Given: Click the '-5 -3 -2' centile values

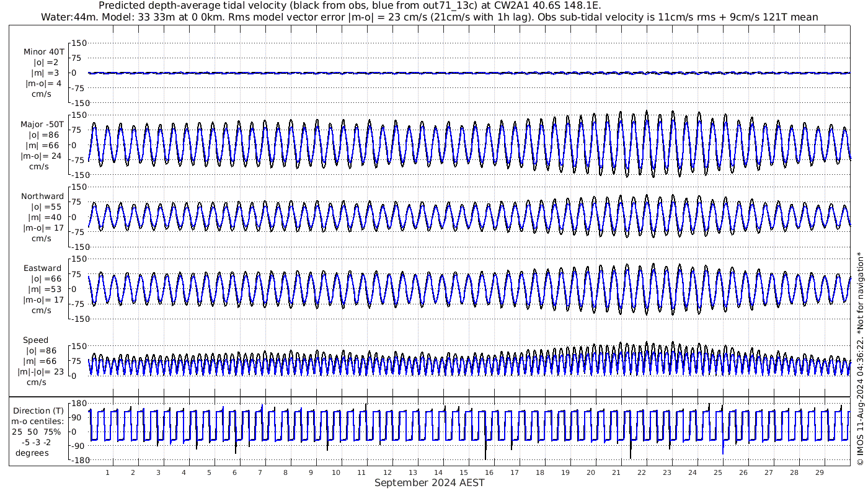Looking at the screenshot, I should 37,442.
